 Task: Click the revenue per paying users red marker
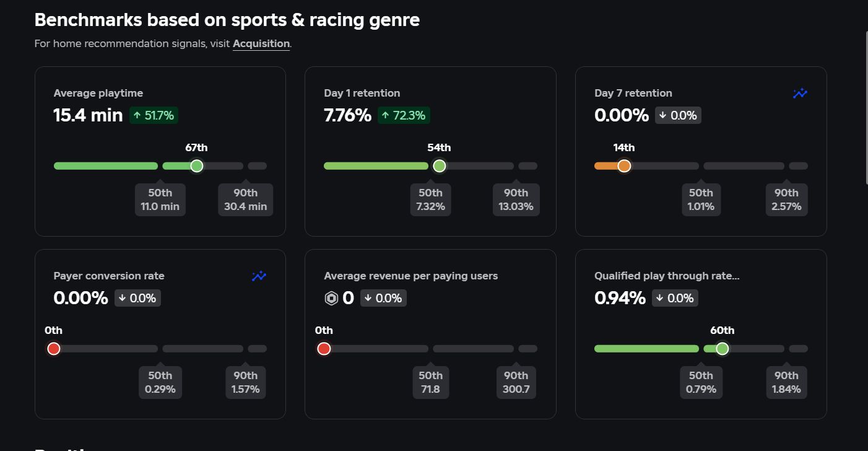tap(324, 349)
